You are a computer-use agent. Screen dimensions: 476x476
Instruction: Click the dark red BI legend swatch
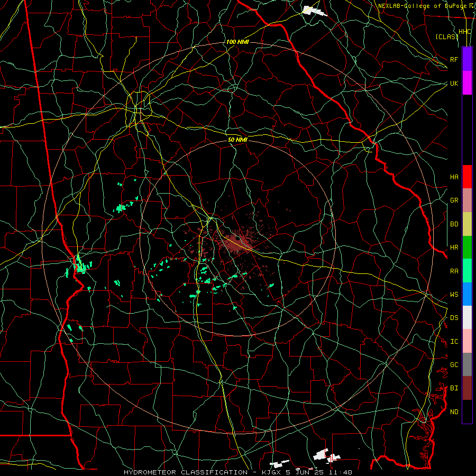click(x=467, y=388)
